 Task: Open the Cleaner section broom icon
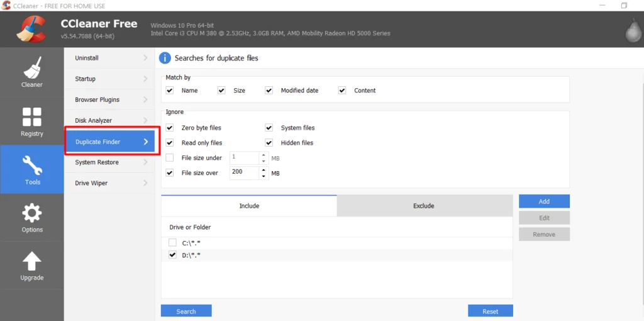point(32,67)
